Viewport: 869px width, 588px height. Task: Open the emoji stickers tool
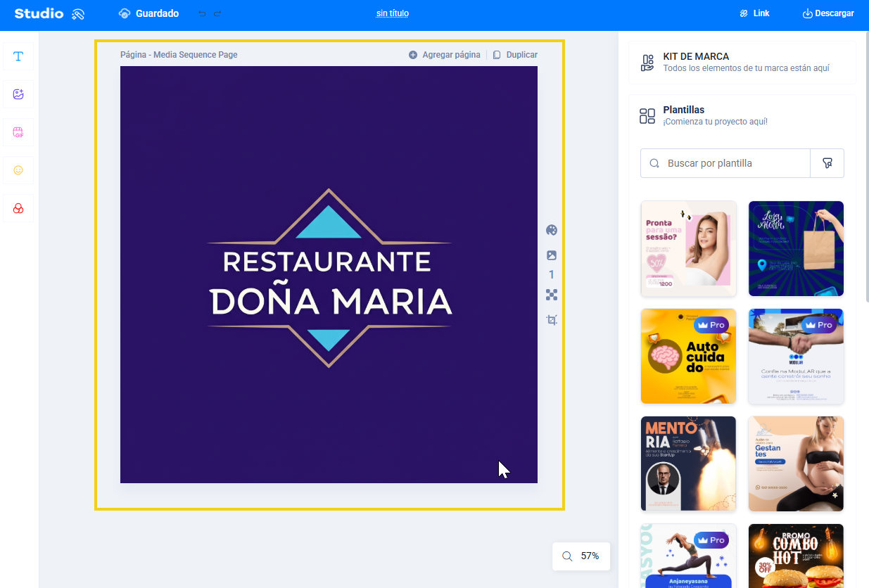click(x=18, y=170)
